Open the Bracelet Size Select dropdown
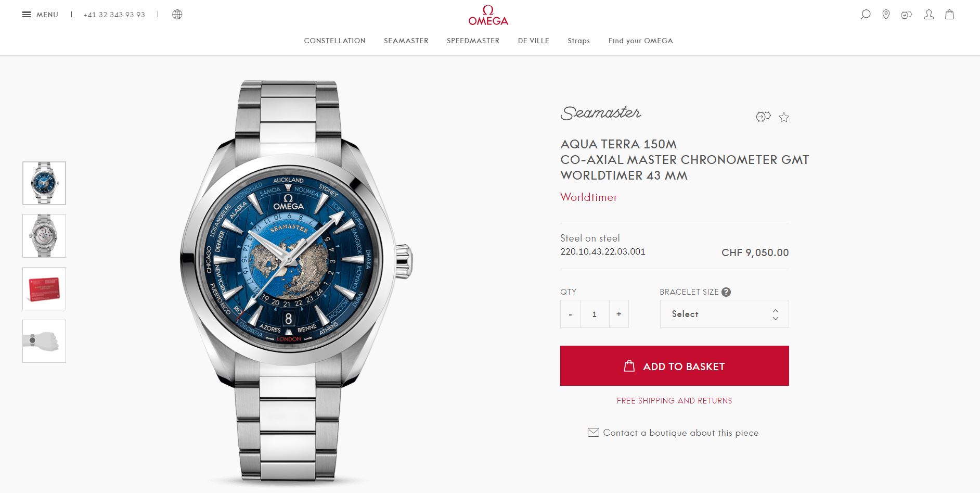The image size is (980, 493). 724,314
